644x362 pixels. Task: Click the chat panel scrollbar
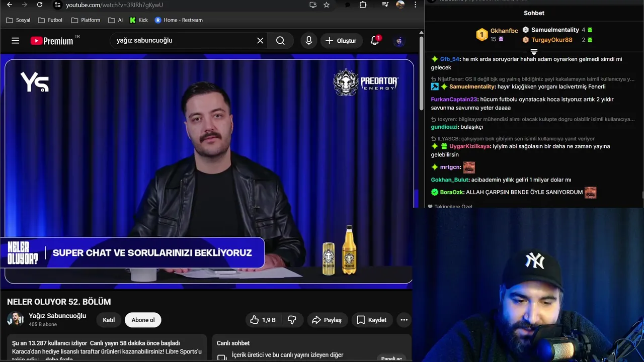[x=642, y=195]
